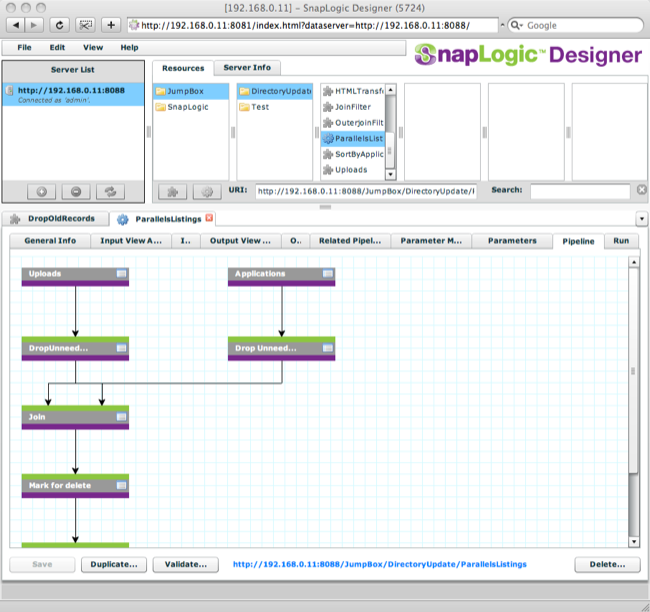Open the Help menu

(x=129, y=48)
